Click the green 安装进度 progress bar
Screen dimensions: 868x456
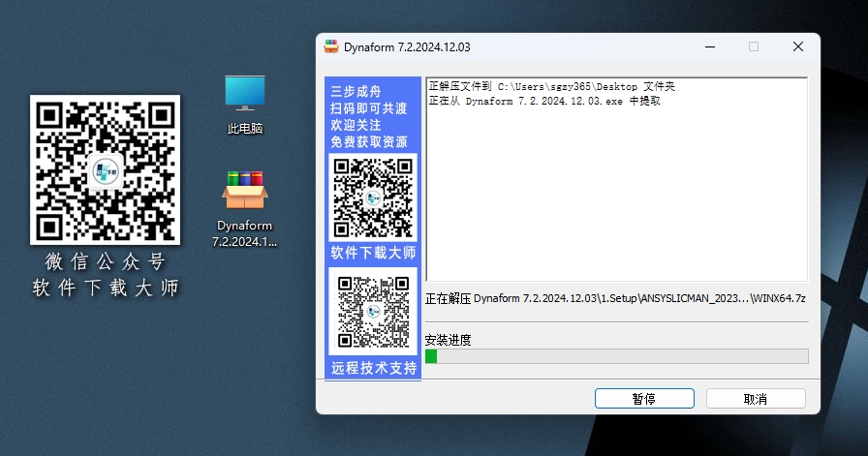coord(617,356)
